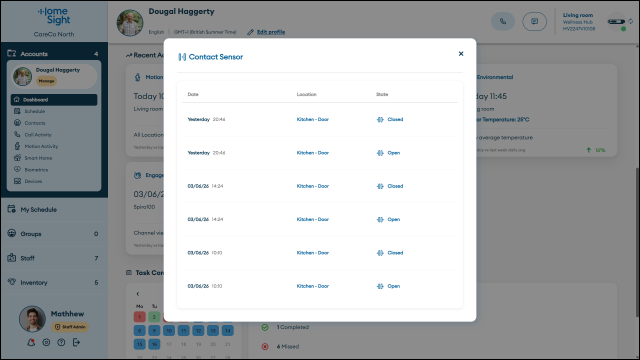Image resolution: width=640 pixels, height=360 pixels.
Task: Select calendar day 8
Action: pyautogui.click(x=140, y=330)
